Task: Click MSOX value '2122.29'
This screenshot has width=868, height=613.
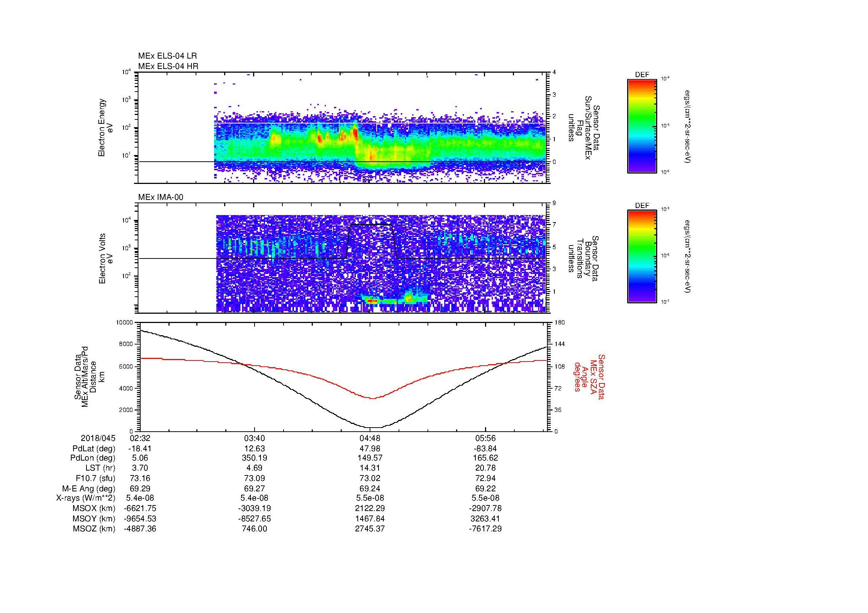Action: pos(370,508)
